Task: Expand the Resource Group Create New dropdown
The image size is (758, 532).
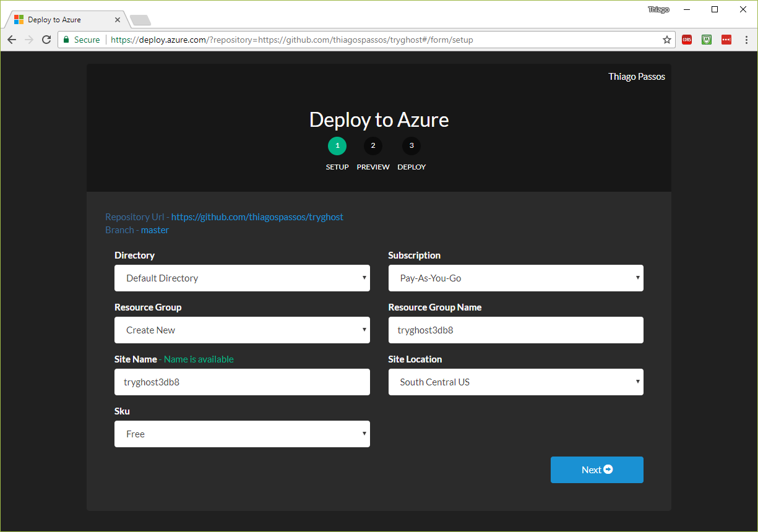Action: click(242, 330)
